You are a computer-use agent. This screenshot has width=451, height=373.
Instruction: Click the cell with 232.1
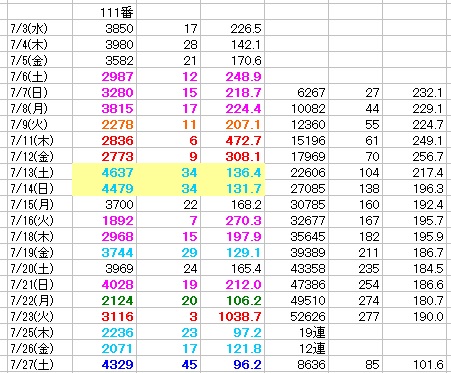point(414,93)
